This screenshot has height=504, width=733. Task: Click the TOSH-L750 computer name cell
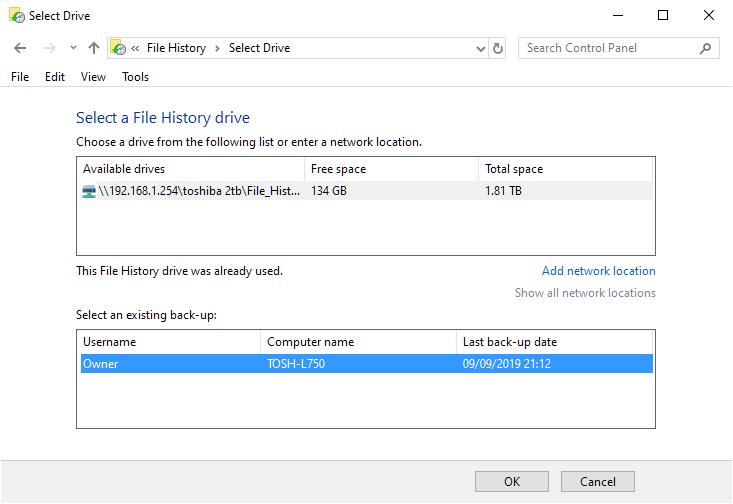tap(296, 364)
